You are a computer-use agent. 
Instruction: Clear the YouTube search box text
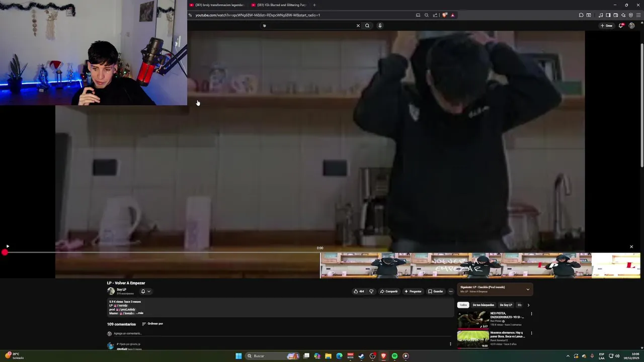click(358, 26)
